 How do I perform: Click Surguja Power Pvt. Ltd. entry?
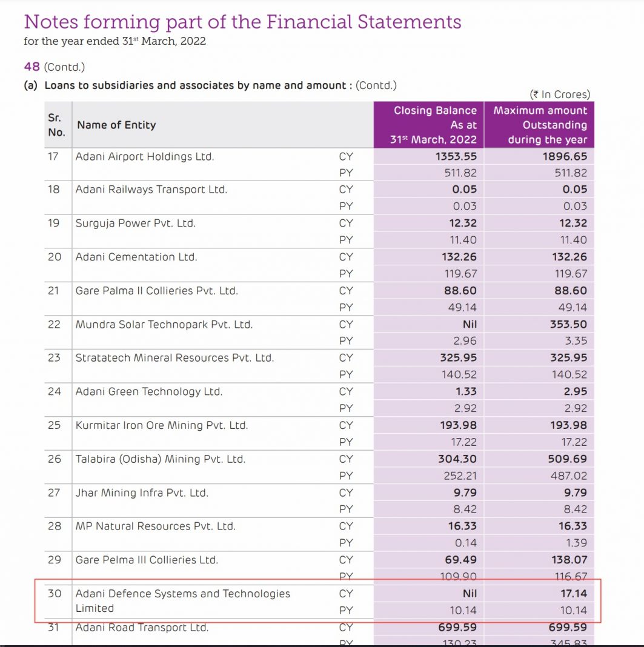coord(135,223)
